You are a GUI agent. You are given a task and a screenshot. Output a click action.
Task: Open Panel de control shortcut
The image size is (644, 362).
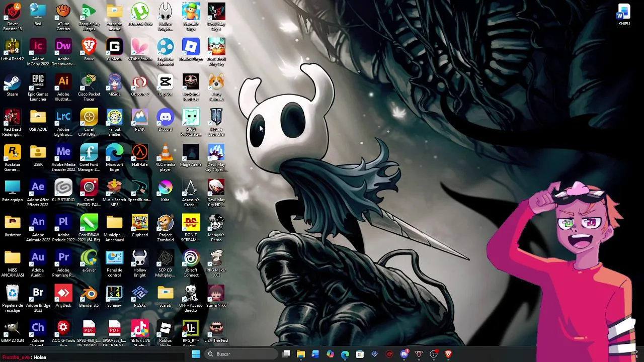tap(114, 263)
